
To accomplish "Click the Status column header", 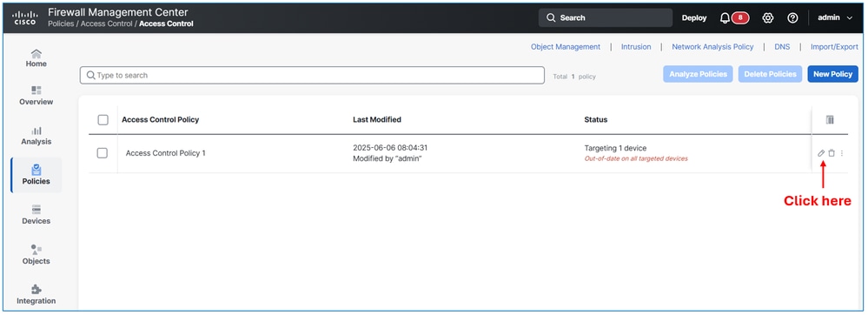I will point(596,120).
